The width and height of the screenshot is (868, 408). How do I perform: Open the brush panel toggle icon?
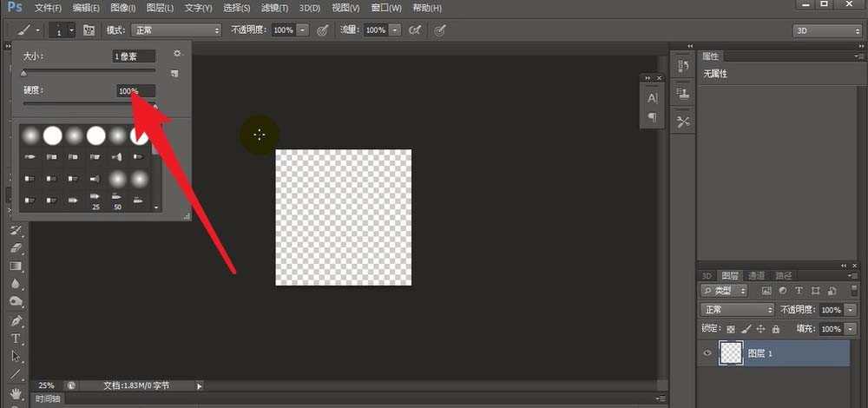(x=89, y=30)
